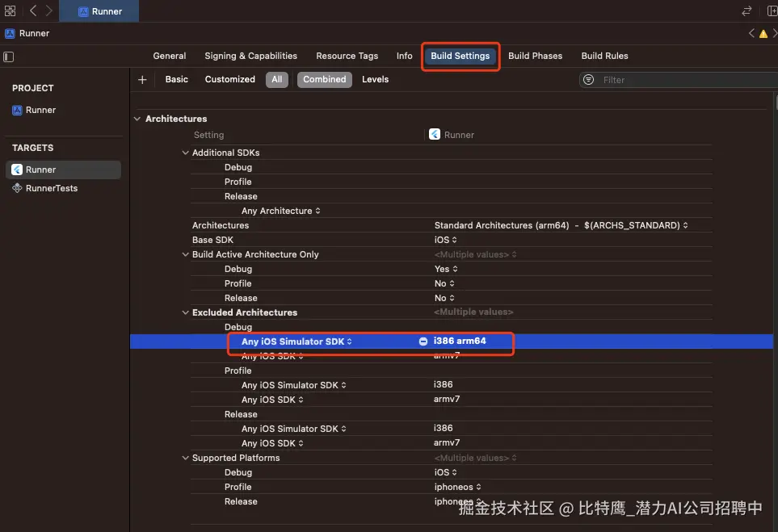The width and height of the screenshot is (778, 532).
Task: Change Supported Platforms Debug iOS dropdown
Action: [x=446, y=472]
